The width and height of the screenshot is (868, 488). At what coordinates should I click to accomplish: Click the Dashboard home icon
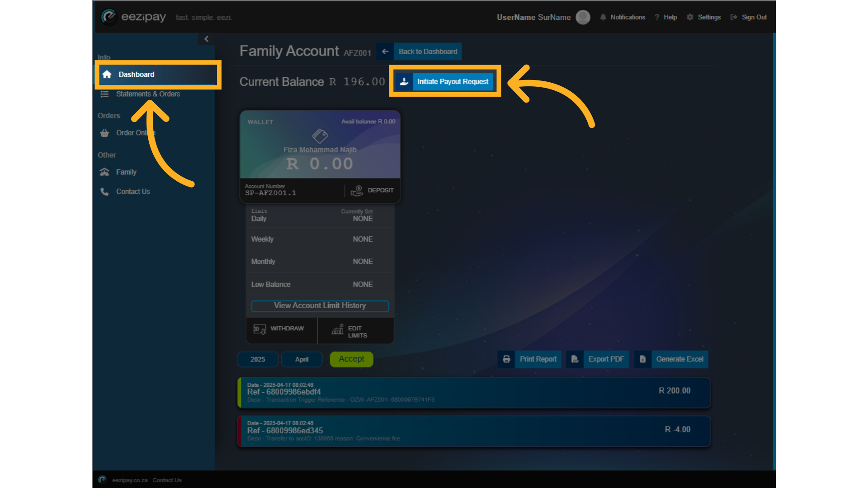coord(107,75)
